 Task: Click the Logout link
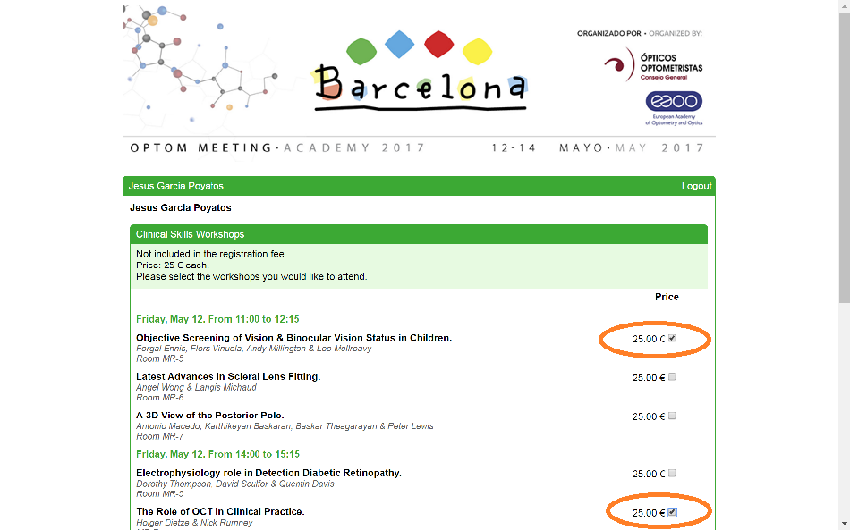pos(696,186)
